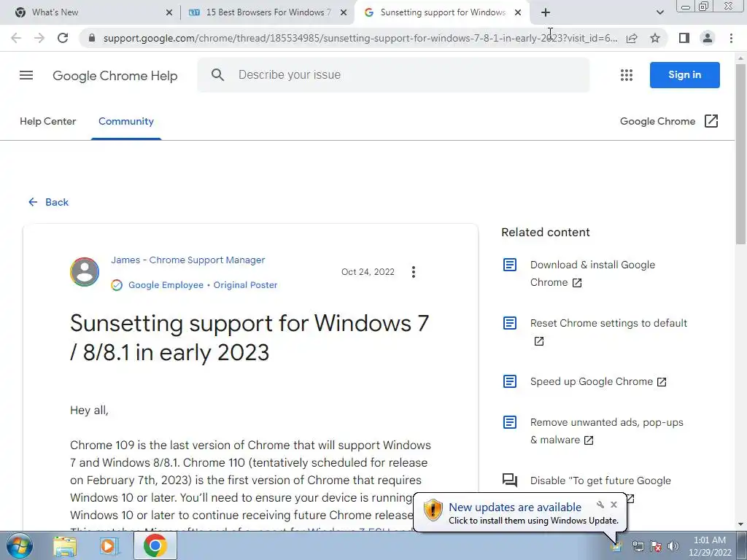Screen dimensions: 747x560
Task: Expand the tab search chevron
Action: 659,12
